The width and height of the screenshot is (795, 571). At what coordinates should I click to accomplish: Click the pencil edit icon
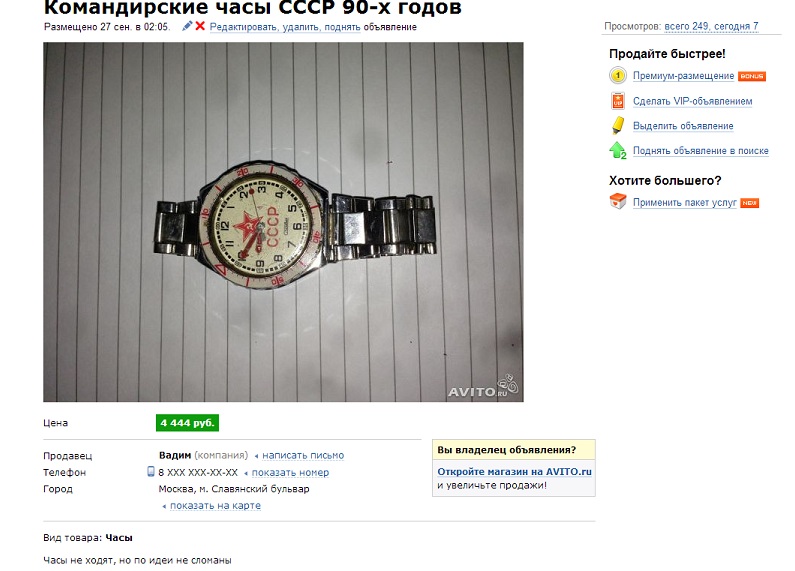[x=187, y=26]
